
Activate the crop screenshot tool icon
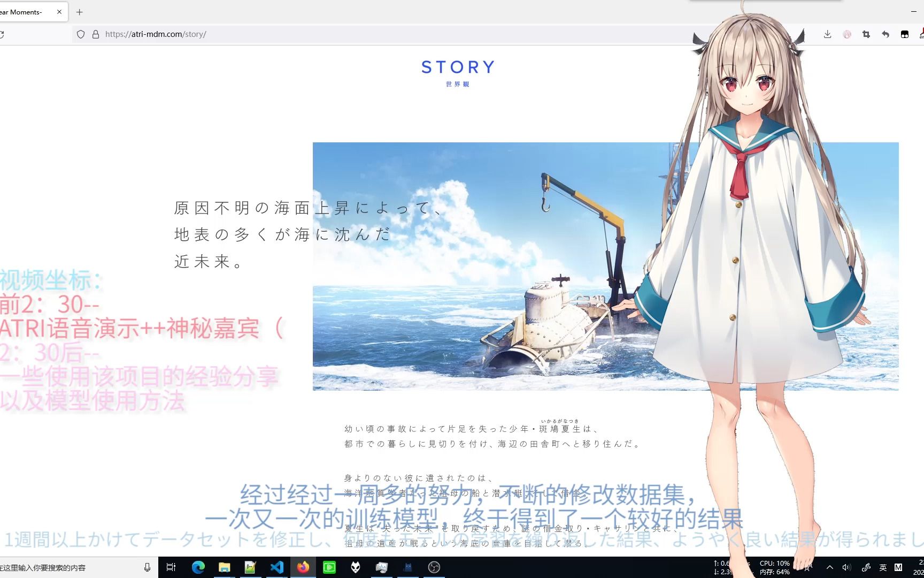point(866,34)
